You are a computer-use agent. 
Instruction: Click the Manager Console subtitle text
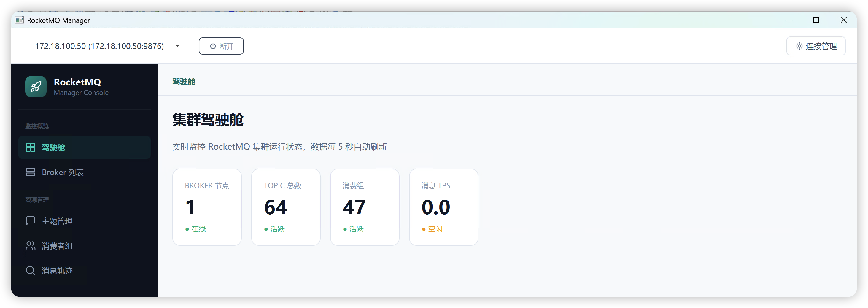point(81,93)
